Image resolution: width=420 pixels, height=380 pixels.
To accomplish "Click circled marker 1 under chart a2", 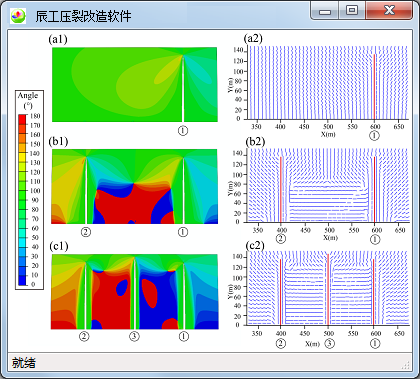I will (x=374, y=136).
